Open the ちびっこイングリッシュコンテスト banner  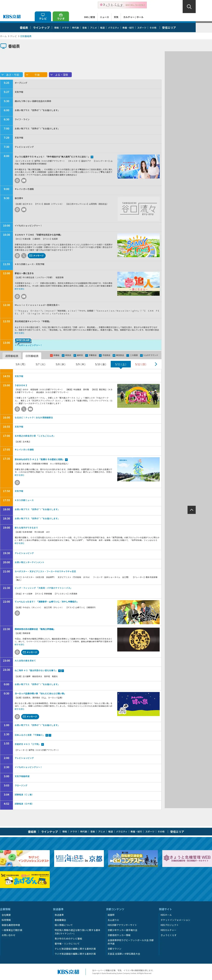(25, 858)
